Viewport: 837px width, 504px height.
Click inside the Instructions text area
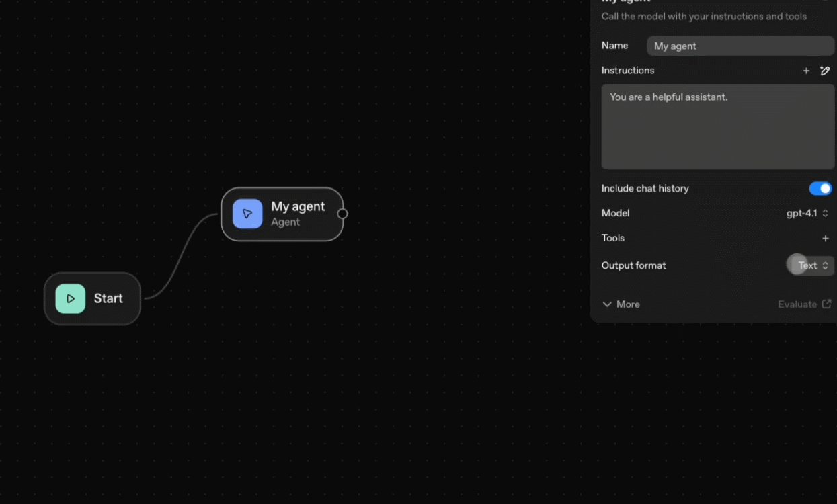tap(717, 126)
